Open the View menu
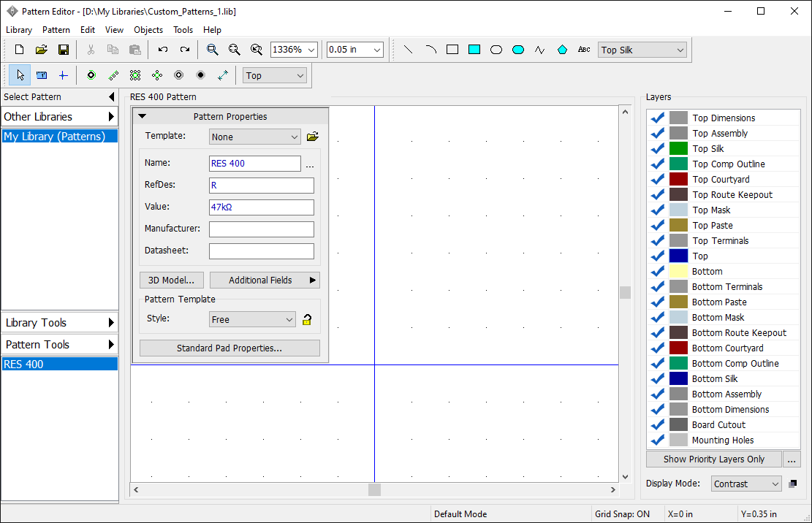The image size is (812, 523). coord(114,30)
